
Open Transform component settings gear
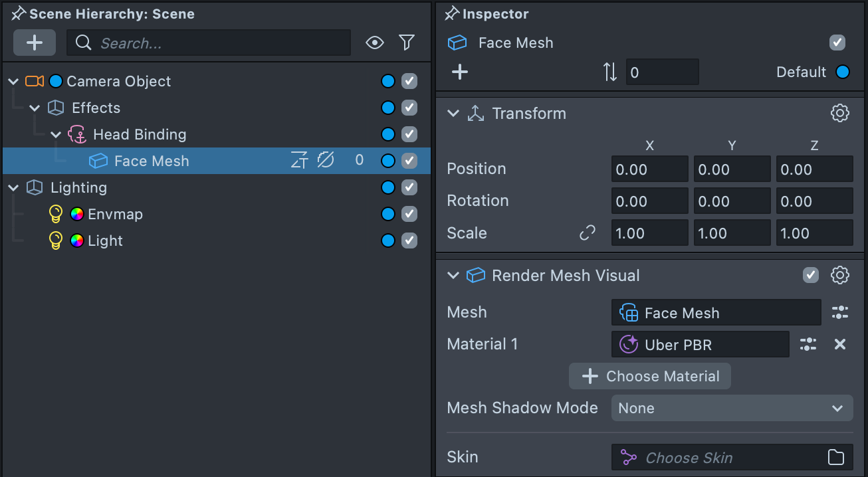pyautogui.click(x=840, y=114)
